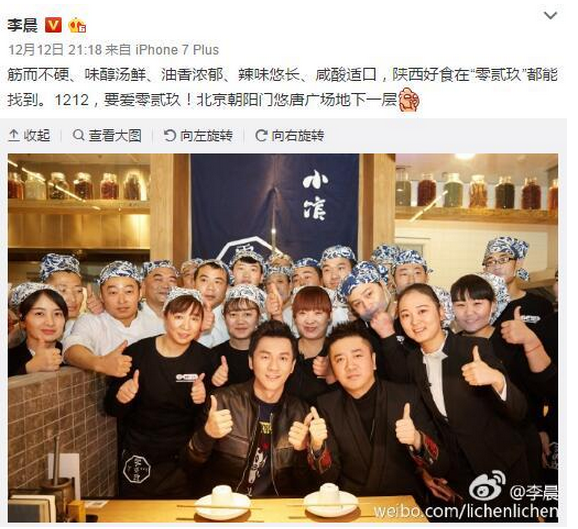Viewport: 578px width, 529px height.
Task: Click the emoji at end of post text
Action: tap(409, 100)
